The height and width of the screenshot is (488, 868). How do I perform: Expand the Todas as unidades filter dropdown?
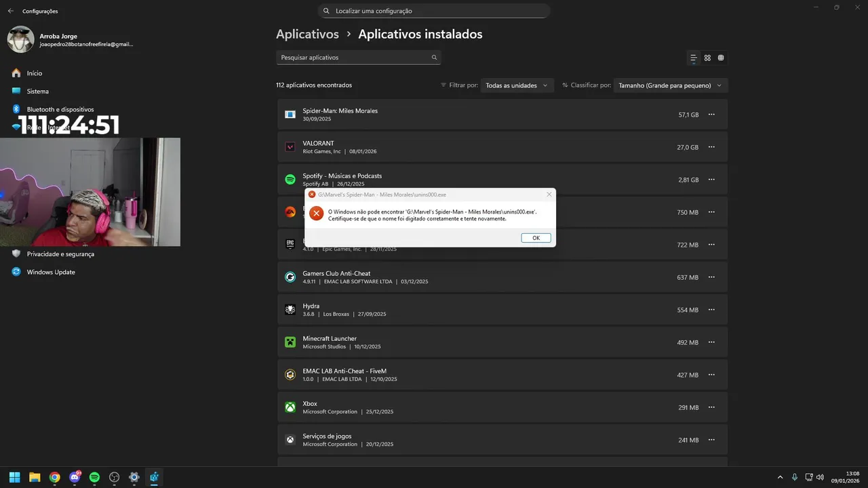517,85
